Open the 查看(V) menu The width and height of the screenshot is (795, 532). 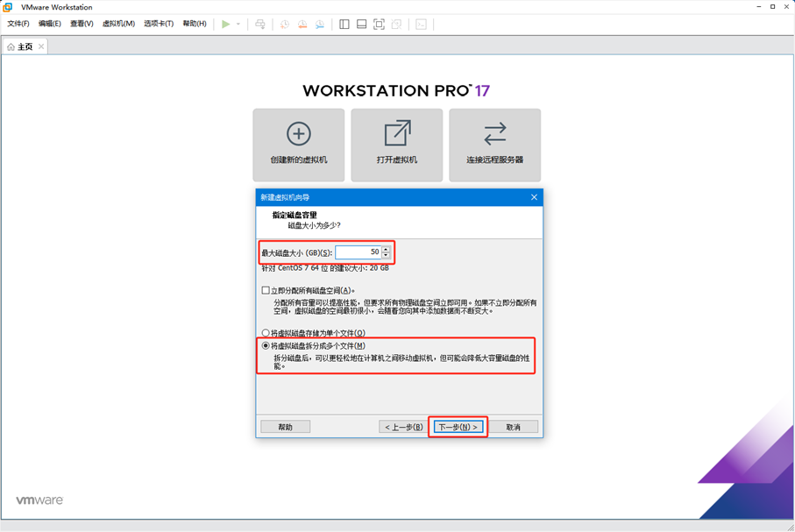(82, 24)
